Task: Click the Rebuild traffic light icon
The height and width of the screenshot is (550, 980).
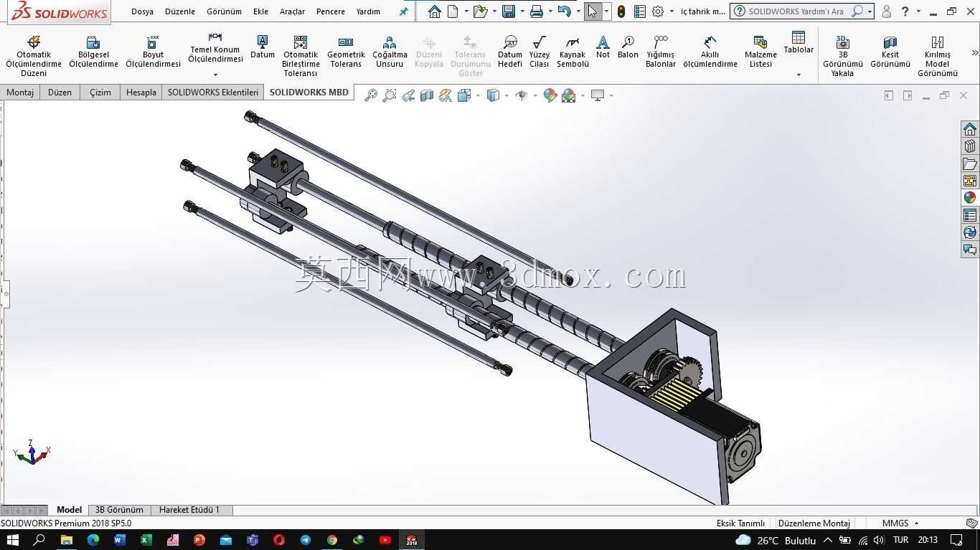Action: pos(621,11)
